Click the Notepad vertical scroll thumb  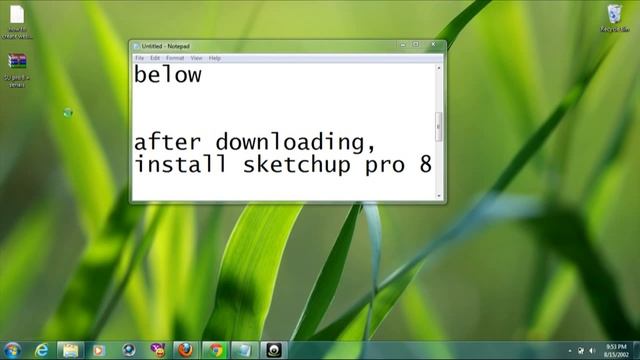coord(439,127)
